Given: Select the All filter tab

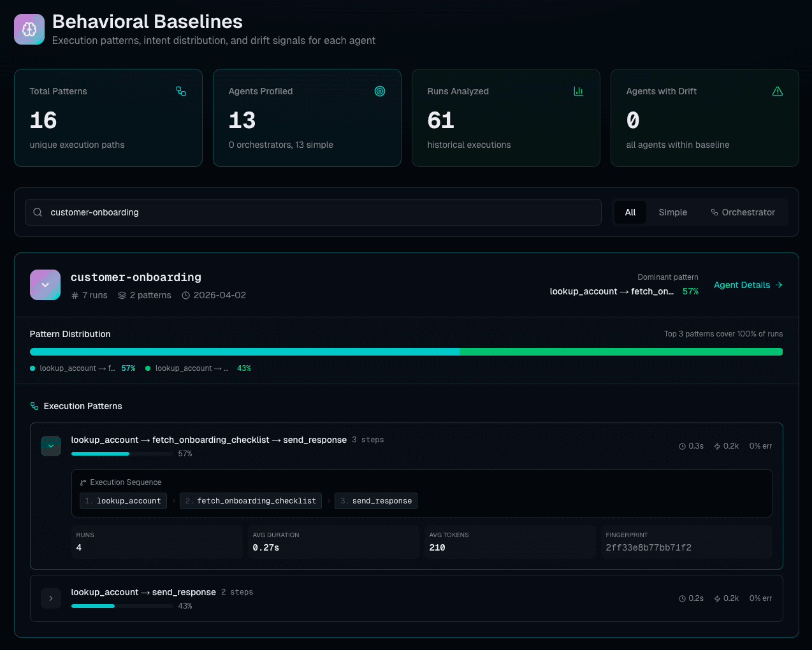Looking at the screenshot, I should (x=630, y=212).
